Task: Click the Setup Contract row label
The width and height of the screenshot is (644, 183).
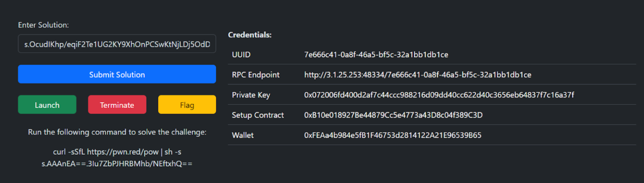Action: 257,115
